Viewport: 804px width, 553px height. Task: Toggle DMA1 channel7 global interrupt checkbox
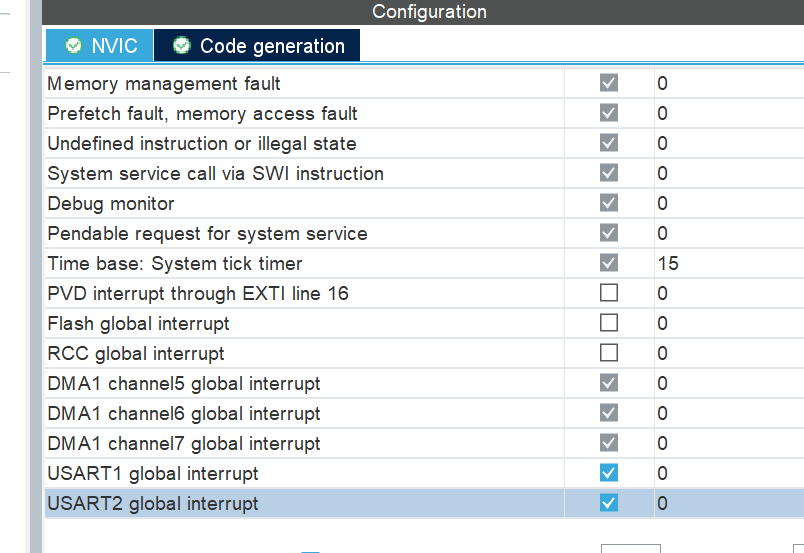pyautogui.click(x=608, y=443)
